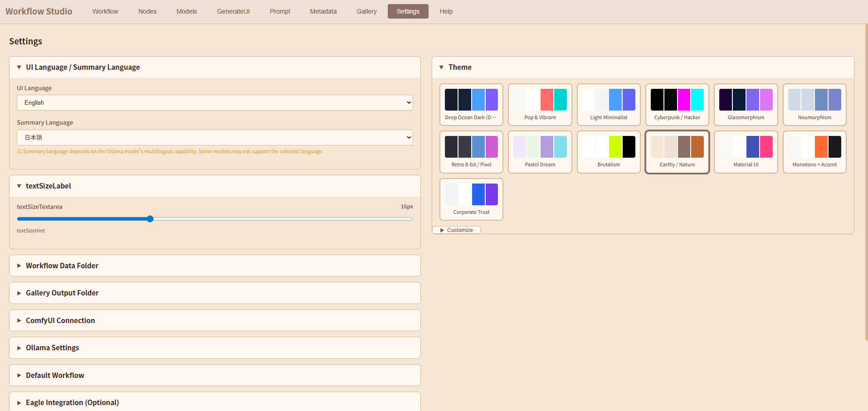Click the textSizeTextarea slider handle
Viewport: 868px width, 411px height.
(150, 219)
